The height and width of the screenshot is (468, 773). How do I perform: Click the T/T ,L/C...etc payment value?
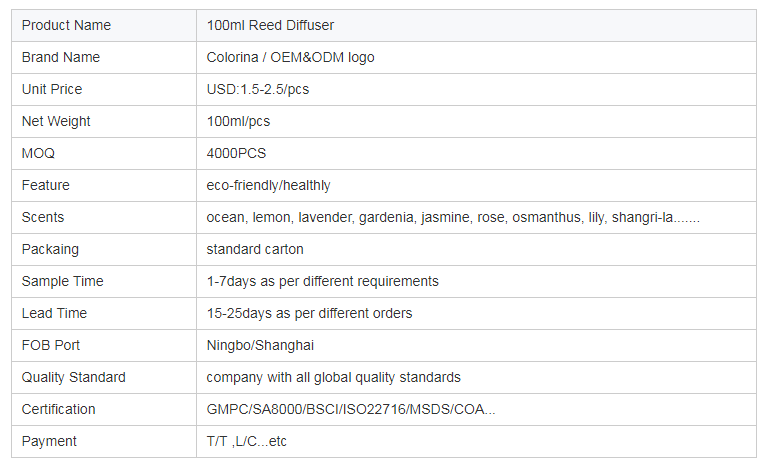pyautogui.click(x=246, y=441)
